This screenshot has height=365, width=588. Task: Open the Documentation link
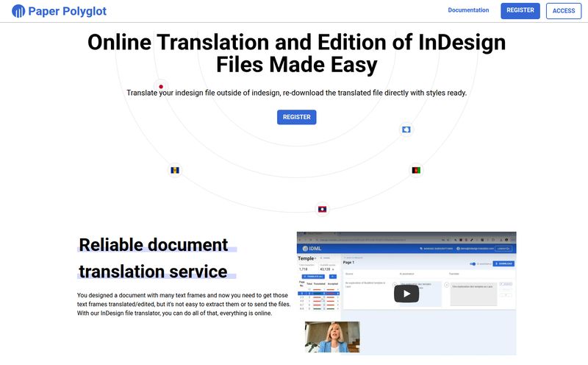468,10
